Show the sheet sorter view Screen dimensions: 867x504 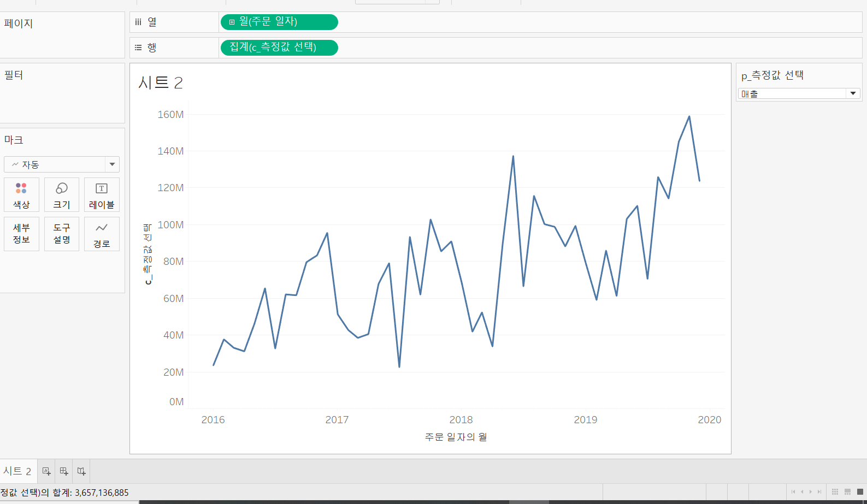835,492
